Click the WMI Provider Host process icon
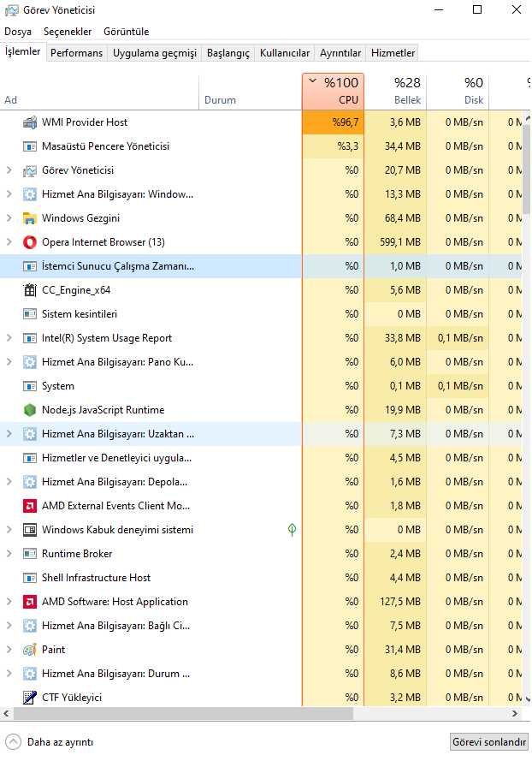Image resolution: width=532 pixels, height=761 pixels. pos(30,122)
